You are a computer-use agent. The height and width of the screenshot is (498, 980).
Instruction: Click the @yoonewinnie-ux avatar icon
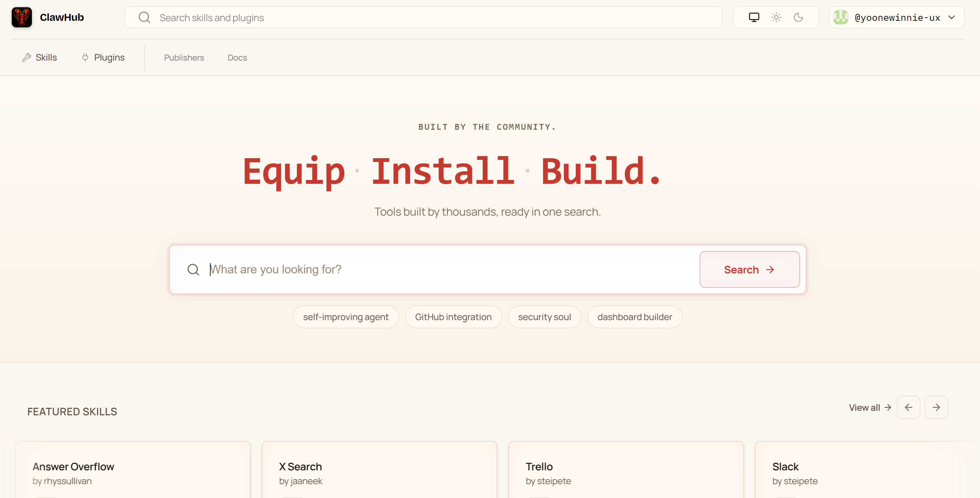[x=840, y=18]
